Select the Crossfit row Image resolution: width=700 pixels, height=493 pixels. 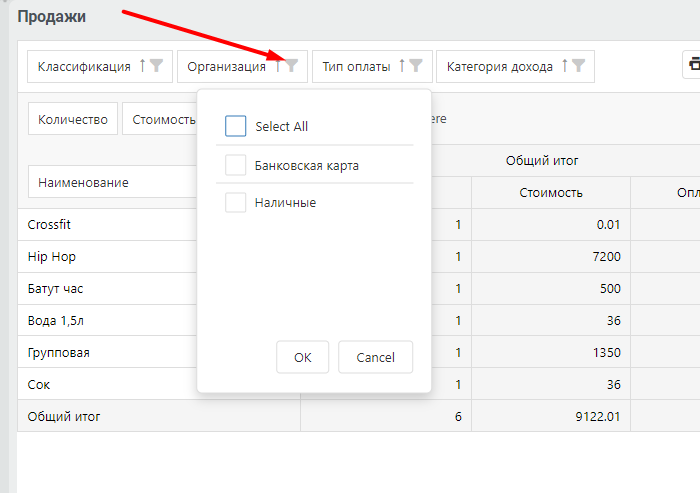point(107,225)
